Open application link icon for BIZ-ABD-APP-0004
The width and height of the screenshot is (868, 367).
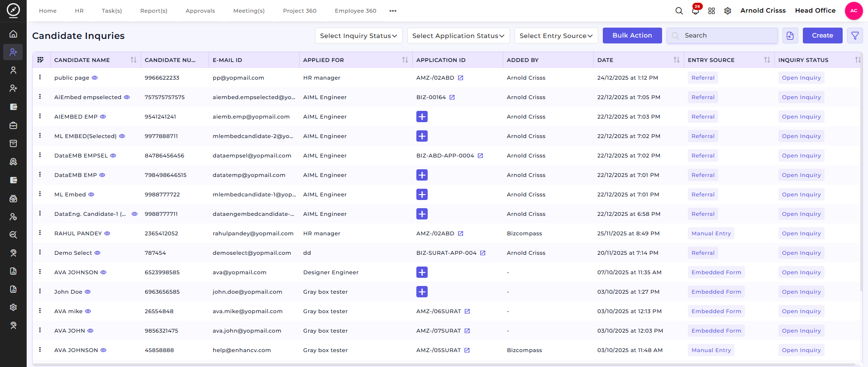[x=480, y=156]
